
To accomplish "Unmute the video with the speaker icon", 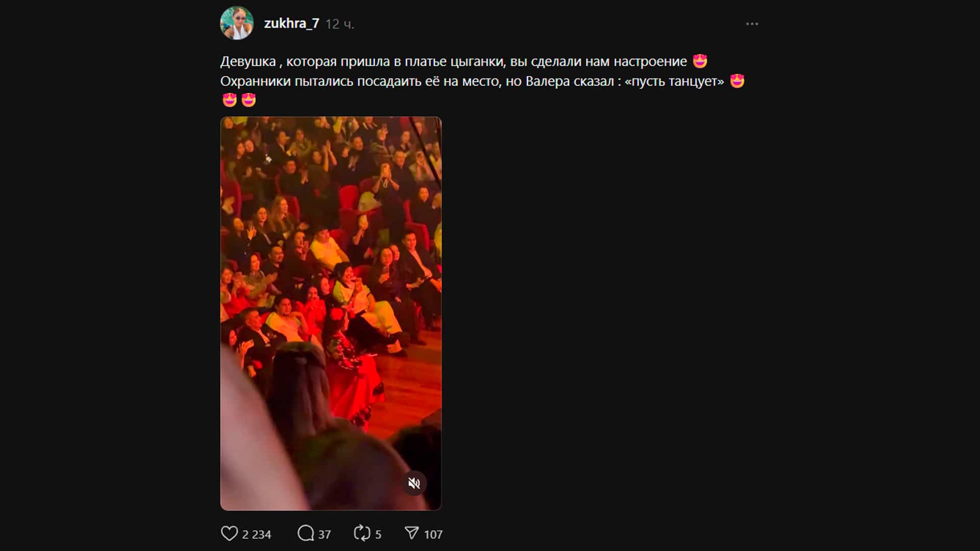I will click(x=414, y=483).
